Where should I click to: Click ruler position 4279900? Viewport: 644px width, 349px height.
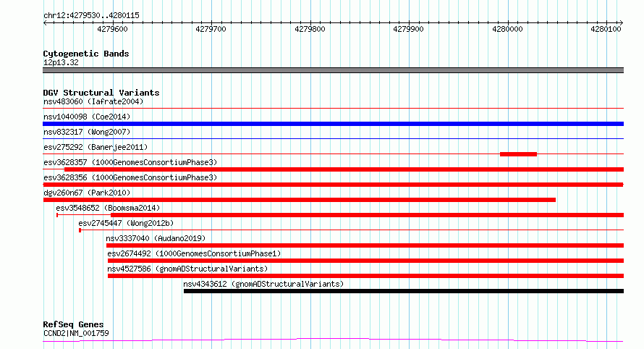(409, 29)
